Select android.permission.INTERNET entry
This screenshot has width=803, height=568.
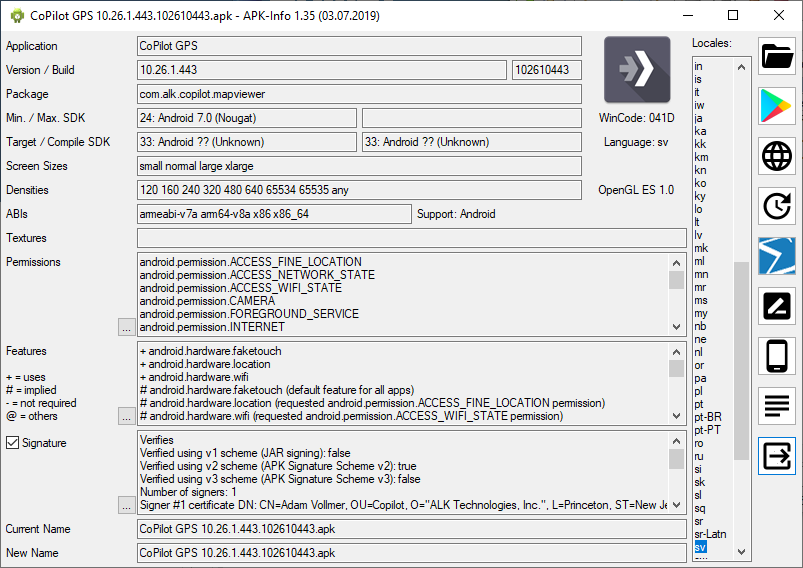click(212, 327)
